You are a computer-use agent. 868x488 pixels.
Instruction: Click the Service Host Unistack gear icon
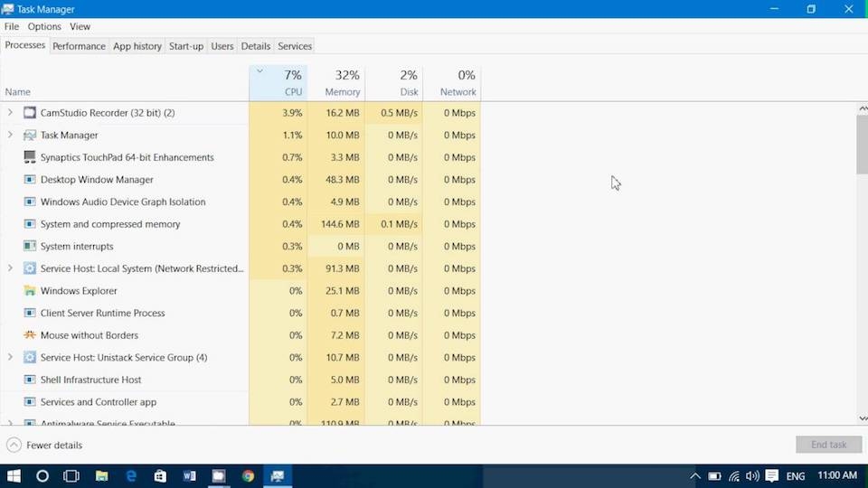[x=30, y=358]
